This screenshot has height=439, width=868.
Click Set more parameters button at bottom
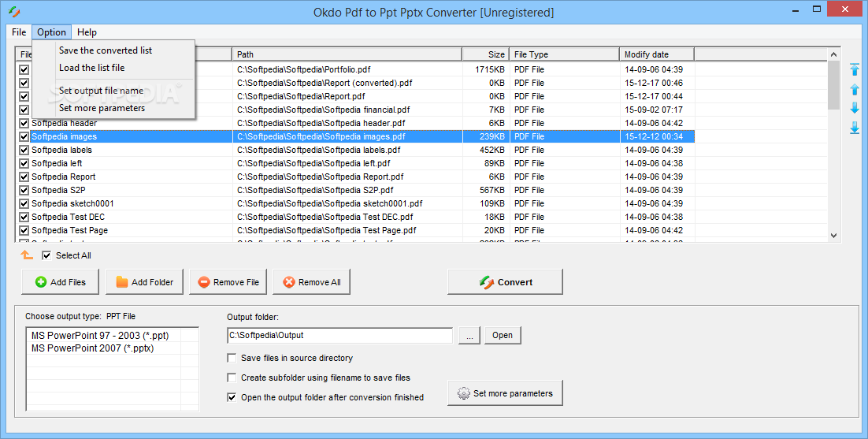coord(505,393)
